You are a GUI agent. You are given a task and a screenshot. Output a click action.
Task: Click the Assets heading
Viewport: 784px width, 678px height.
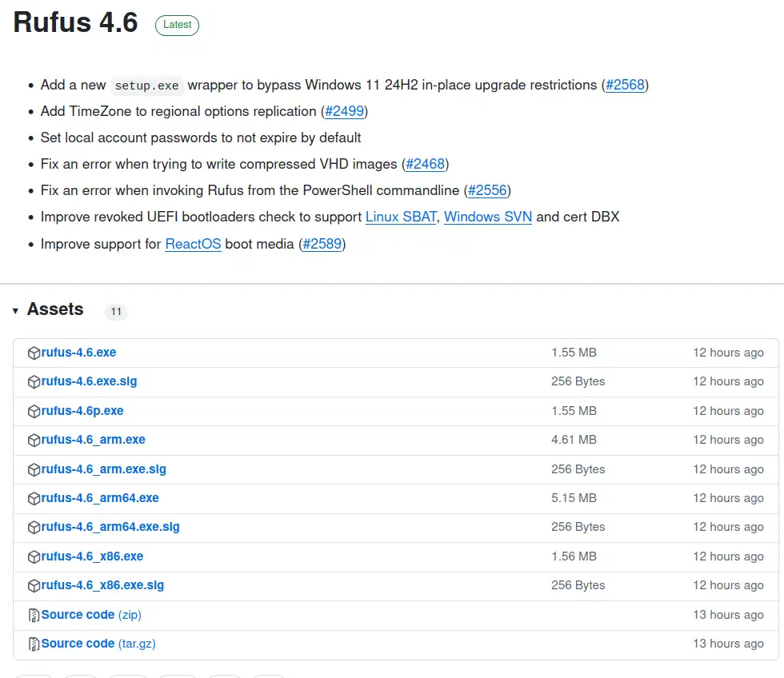click(x=55, y=309)
